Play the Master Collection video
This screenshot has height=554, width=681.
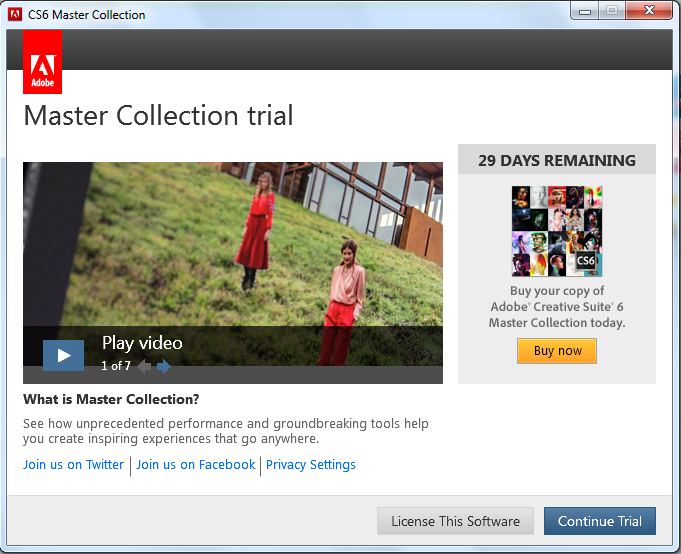(x=63, y=356)
